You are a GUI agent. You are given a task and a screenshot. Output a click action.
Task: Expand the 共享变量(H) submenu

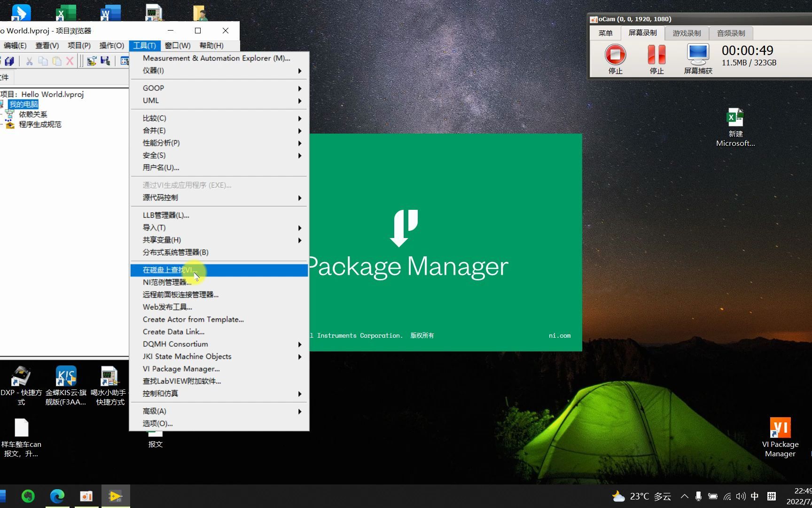tap(219, 240)
